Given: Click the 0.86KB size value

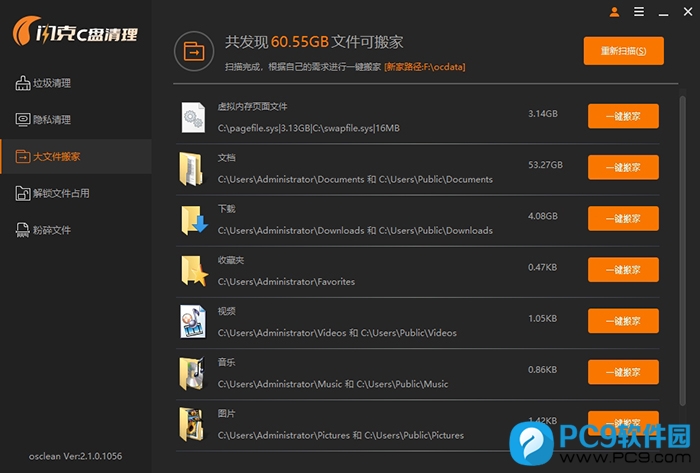Looking at the screenshot, I should (542, 370).
